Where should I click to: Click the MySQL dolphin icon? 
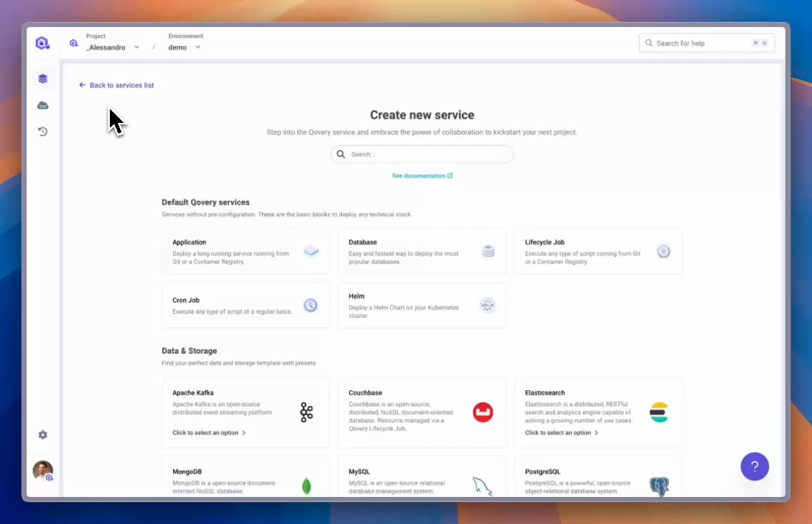482,486
